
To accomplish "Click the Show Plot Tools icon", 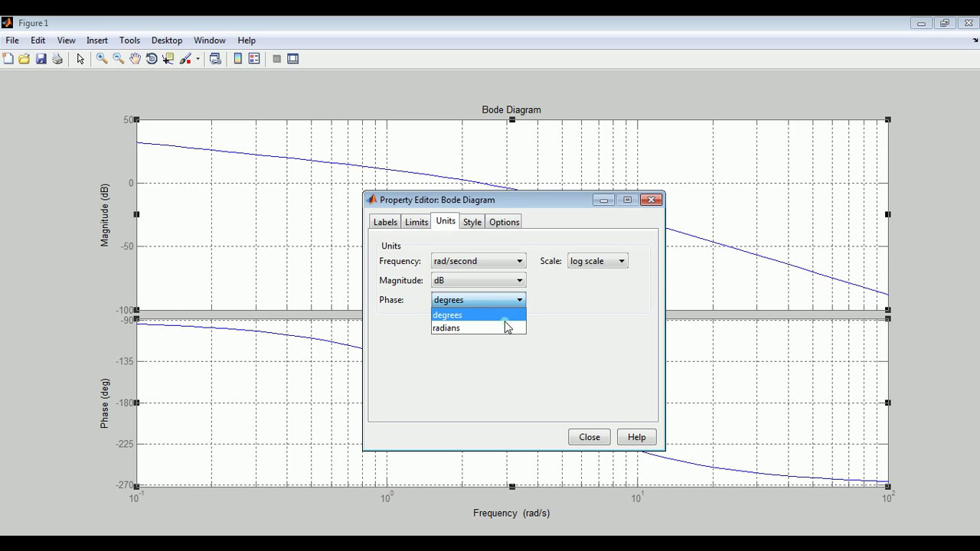I will 293,59.
